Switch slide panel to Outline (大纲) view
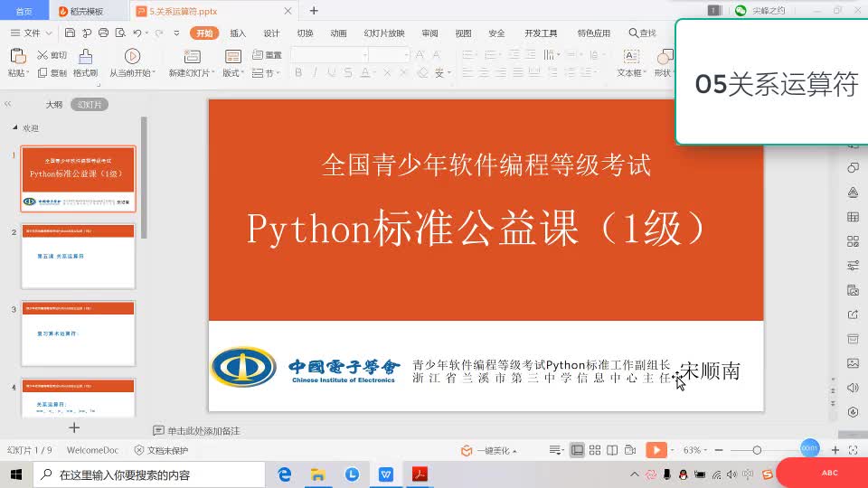This screenshot has height=488, width=868. tap(53, 105)
